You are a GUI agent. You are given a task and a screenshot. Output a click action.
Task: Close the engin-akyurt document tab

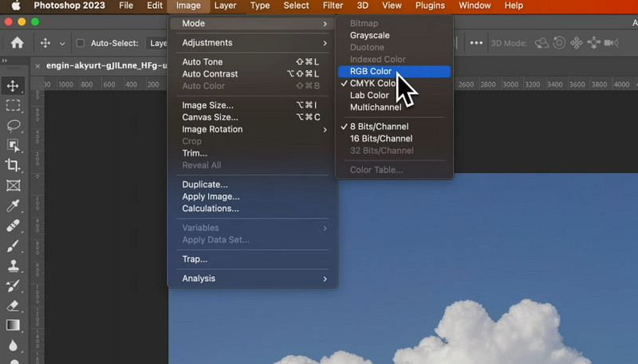(x=37, y=66)
